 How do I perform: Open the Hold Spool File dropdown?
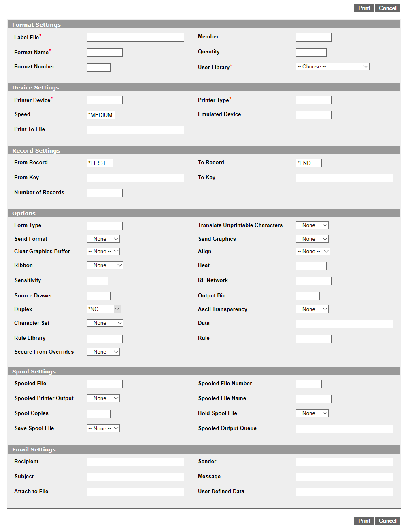coord(312,413)
